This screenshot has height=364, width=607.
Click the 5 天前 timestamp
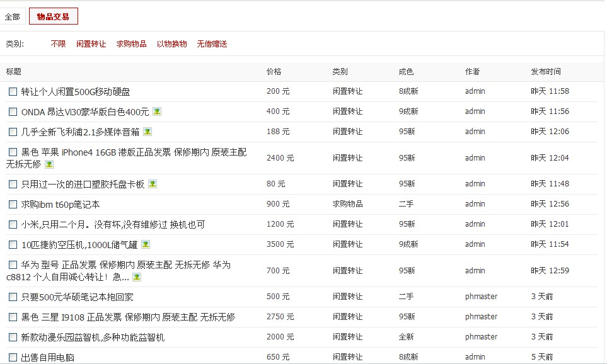pyautogui.click(x=542, y=356)
